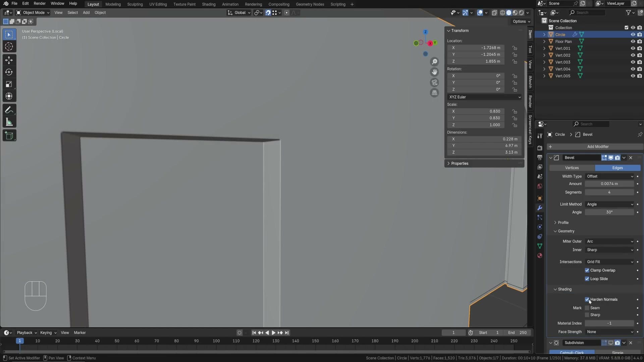The height and width of the screenshot is (362, 644).
Task: Toggle Collection exclude checkbox
Action: point(626,27)
